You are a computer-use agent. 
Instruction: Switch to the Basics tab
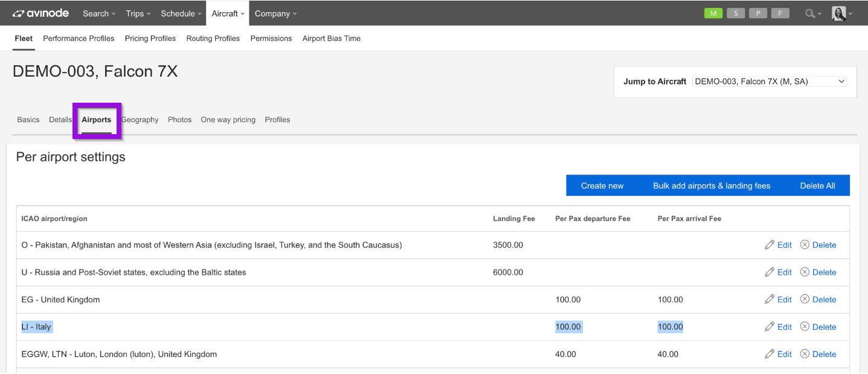(28, 120)
